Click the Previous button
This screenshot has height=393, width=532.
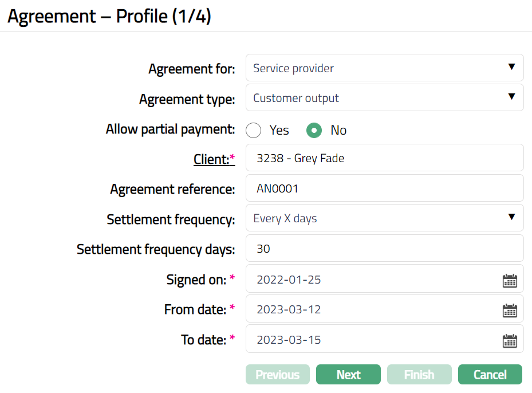pos(278,375)
